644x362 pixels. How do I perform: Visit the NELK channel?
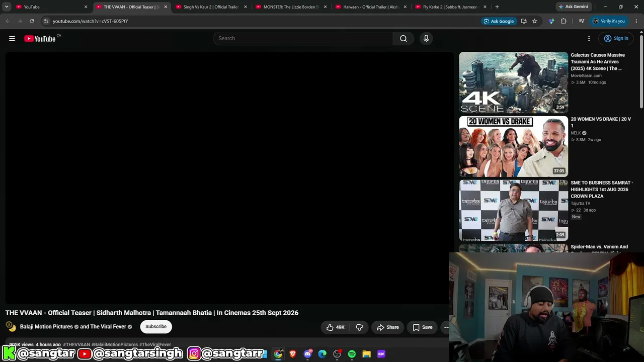[576, 133]
